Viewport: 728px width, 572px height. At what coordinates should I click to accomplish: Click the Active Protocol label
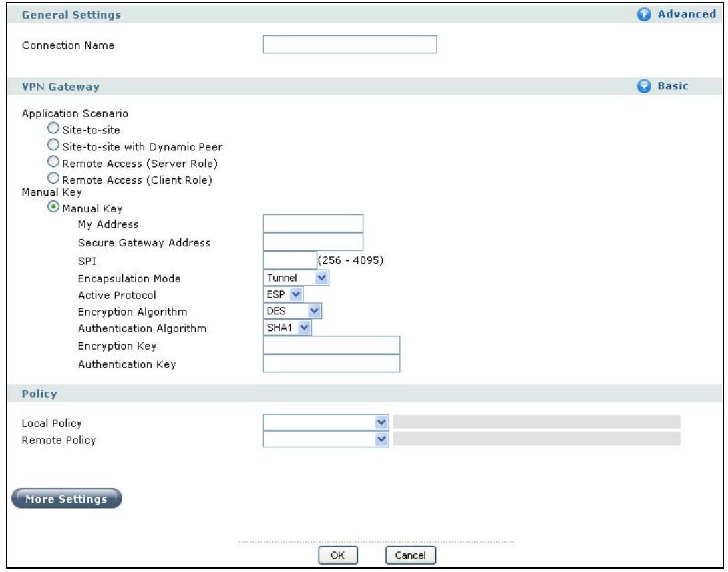[x=117, y=296]
